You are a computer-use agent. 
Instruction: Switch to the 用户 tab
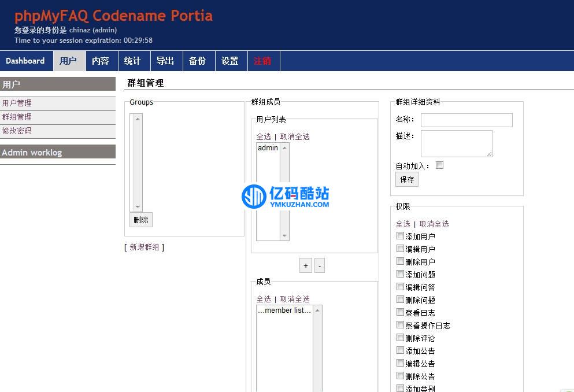click(x=69, y=61)
